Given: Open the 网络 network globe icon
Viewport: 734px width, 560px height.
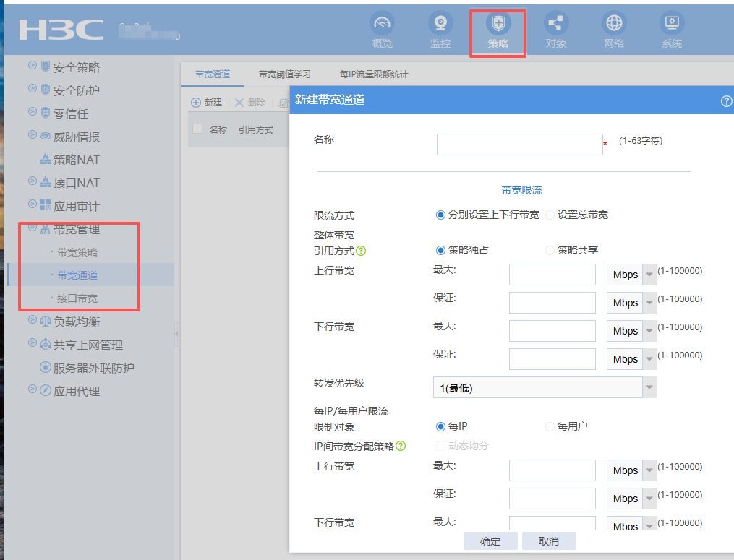Looking at the screenshot, I should [614, 24].
